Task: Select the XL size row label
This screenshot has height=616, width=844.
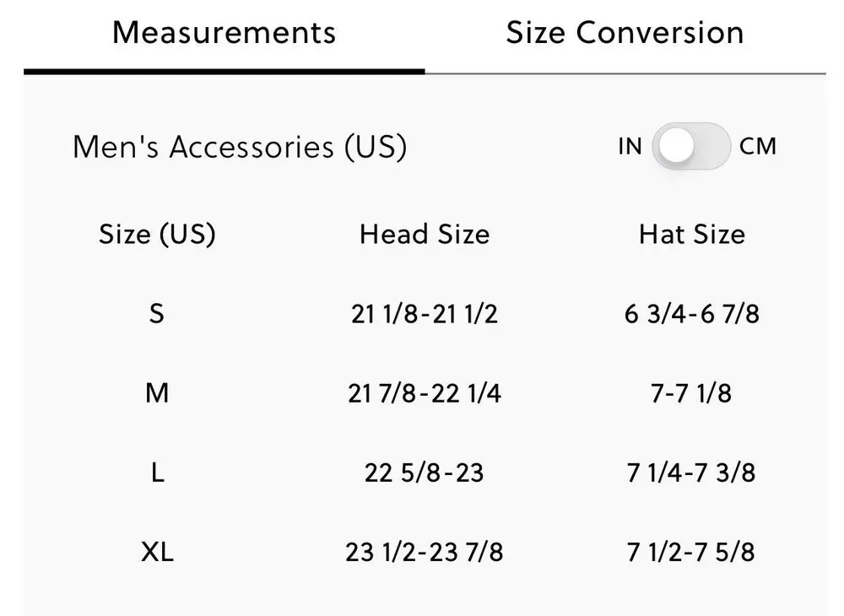Action: coord(157,552)
